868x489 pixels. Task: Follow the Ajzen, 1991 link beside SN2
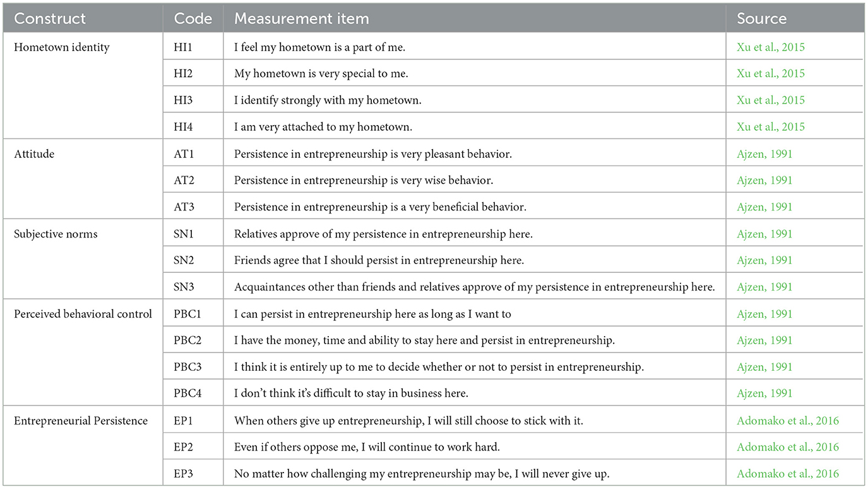(x=764, y=260)
